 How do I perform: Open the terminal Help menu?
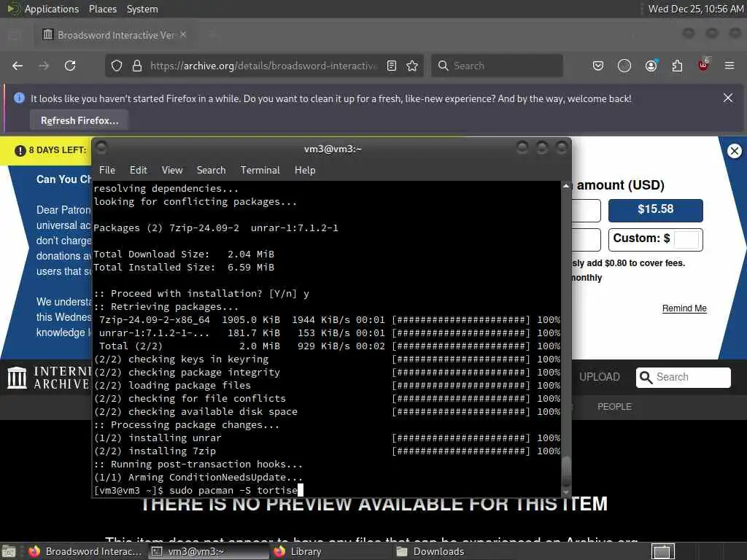tap(305, 170)
